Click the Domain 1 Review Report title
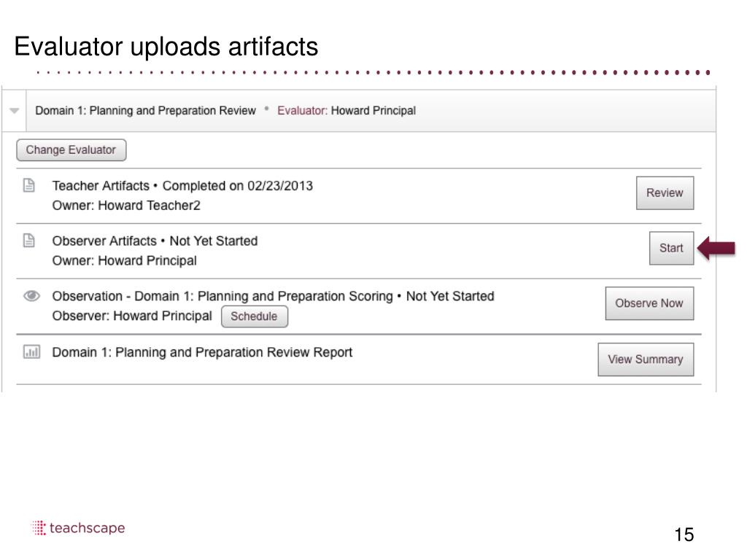 click(x=202, y=352)
